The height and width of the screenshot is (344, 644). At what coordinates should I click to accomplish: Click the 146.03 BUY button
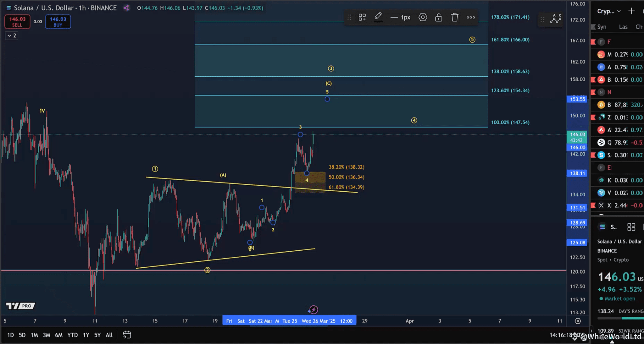click(58, 22)
